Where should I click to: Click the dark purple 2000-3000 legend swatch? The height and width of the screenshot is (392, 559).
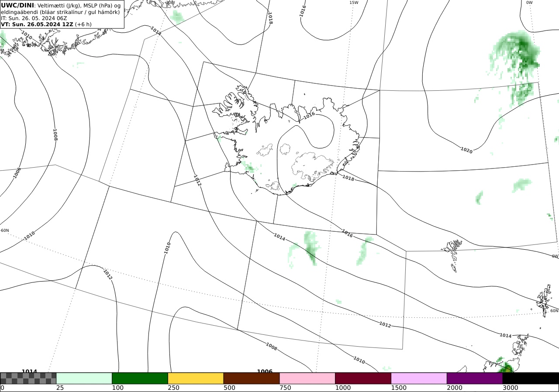point(475,378)
